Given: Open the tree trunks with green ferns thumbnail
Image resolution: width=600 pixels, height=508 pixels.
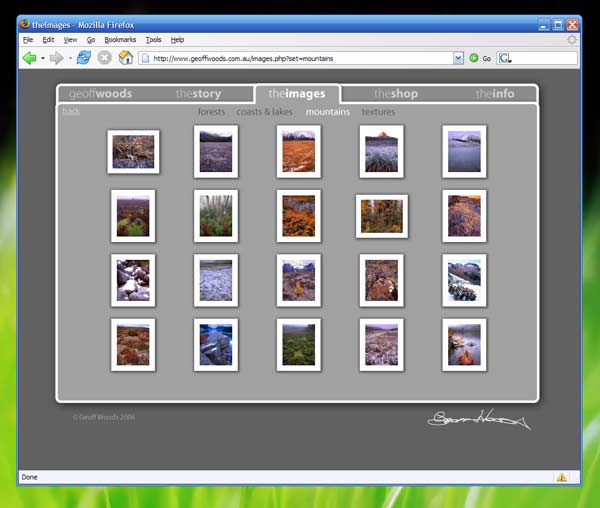Looking at the screenshot, I should coord(216,216).
